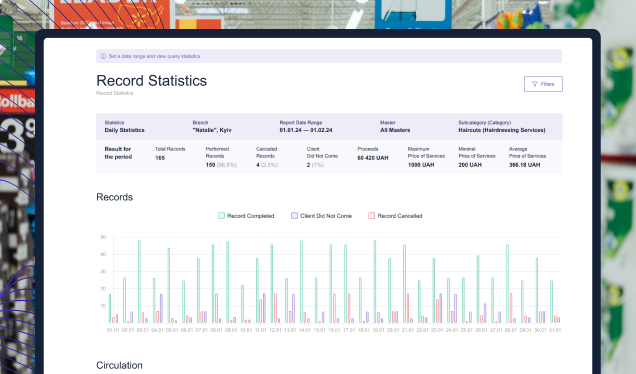This screenshot has height=374, width=636.
Task: Select the Daily Statistics value
Action: click(125, 130)
